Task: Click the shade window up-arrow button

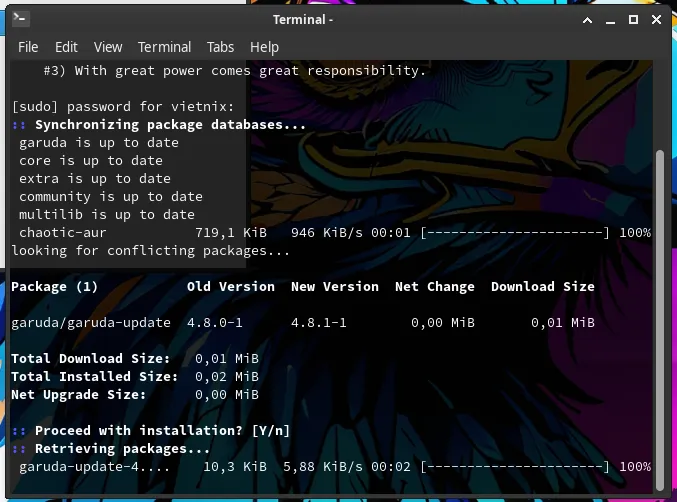Action: click(587, 19)
